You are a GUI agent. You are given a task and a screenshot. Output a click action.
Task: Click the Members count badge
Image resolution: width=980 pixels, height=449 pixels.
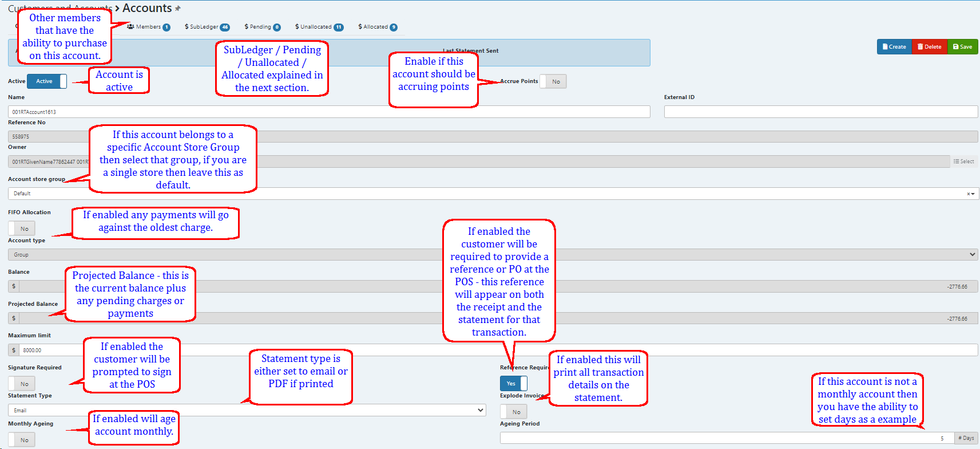click(166, 27)
